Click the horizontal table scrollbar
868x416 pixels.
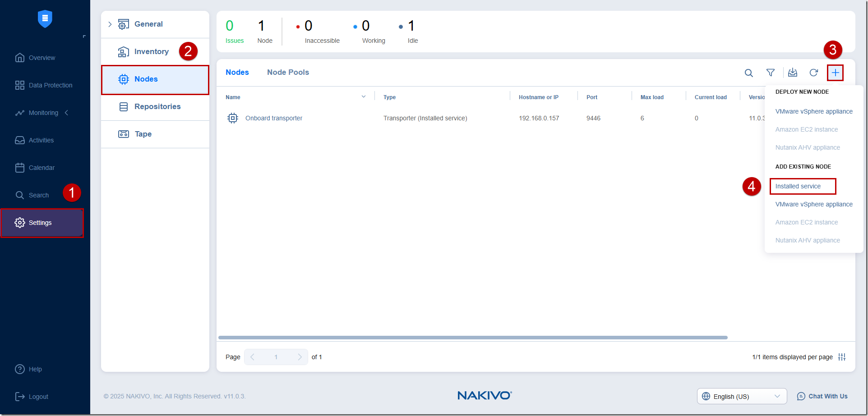pyautogui.click(x=473, y=338)
